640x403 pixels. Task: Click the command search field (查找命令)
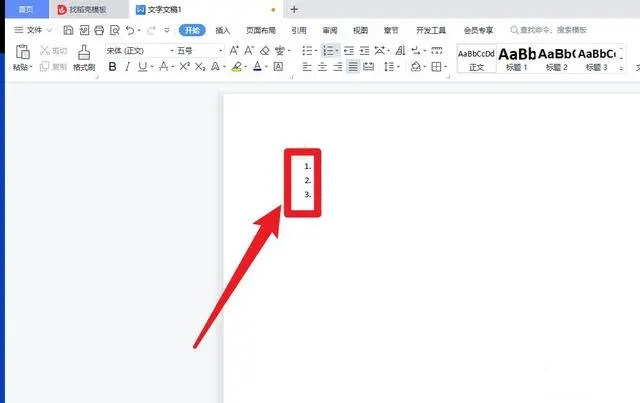coord(549,30)
